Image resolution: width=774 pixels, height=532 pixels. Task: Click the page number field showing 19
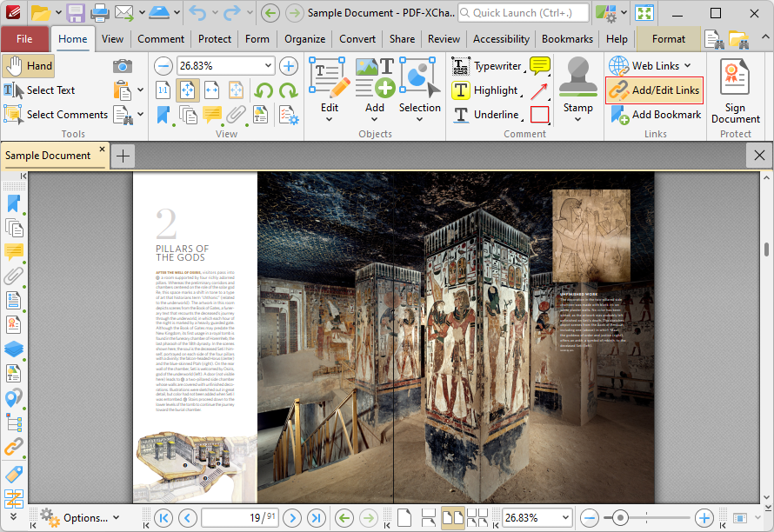(x=240, y=518)
